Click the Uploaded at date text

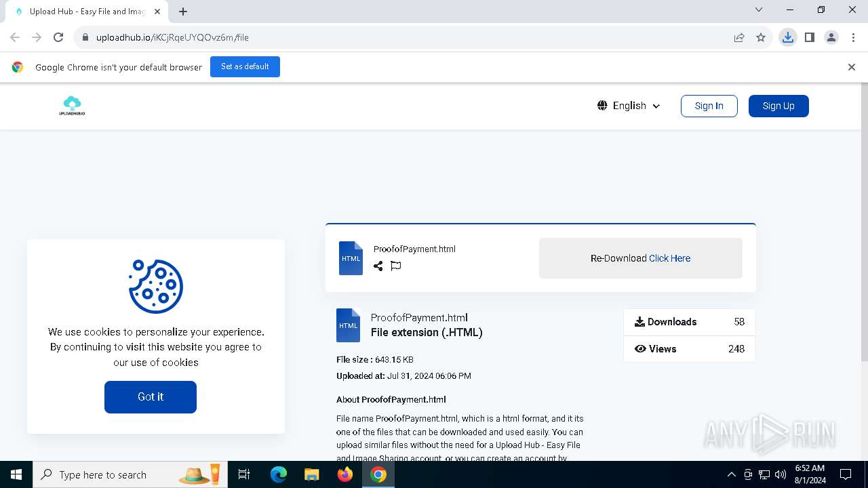pyautogui.click(x=403, y=375)
